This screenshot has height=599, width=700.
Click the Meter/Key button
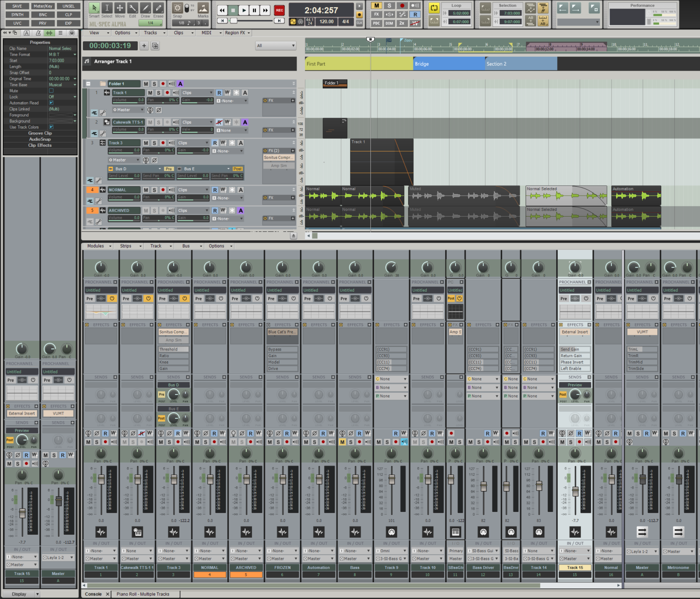pos(43,6)
